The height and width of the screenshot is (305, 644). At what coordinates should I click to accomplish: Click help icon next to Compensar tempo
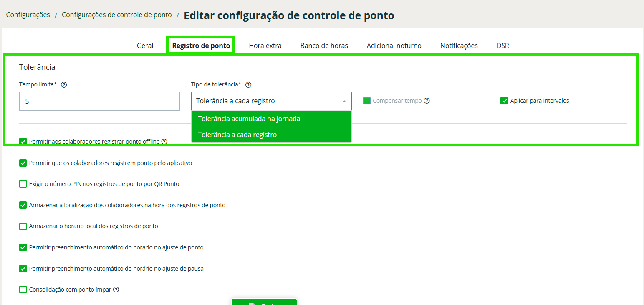[427, 101]
